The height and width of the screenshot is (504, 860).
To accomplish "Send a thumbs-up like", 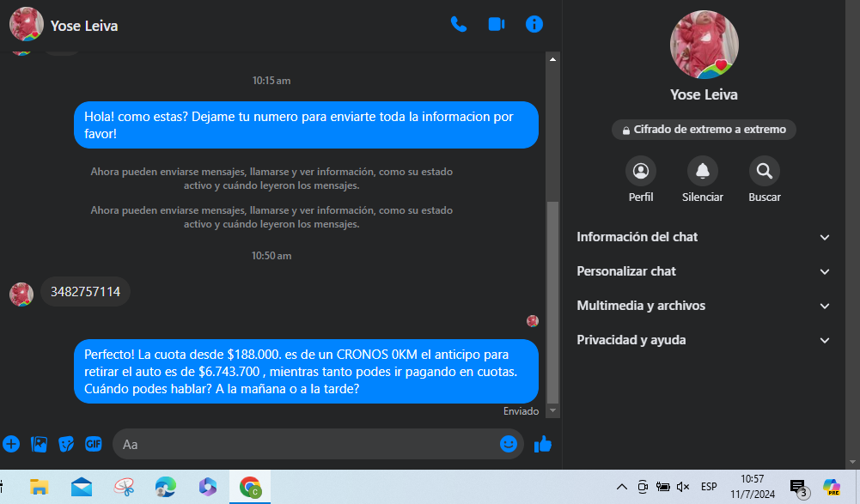I will (542, 444).
